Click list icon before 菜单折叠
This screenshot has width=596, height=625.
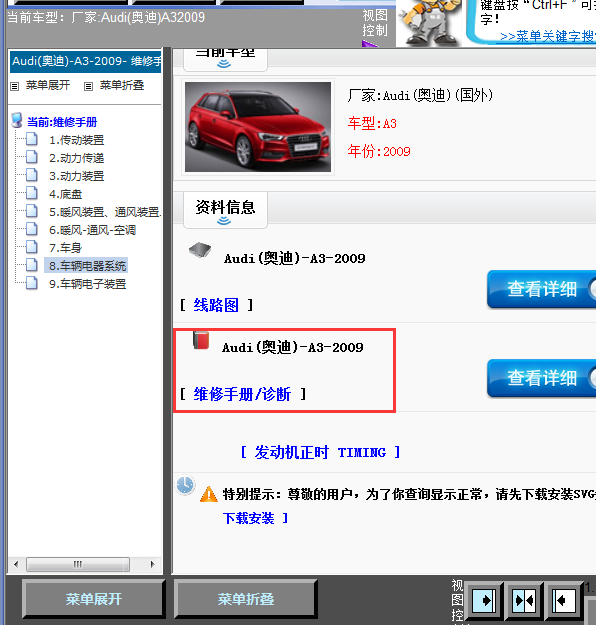point(89,86)
